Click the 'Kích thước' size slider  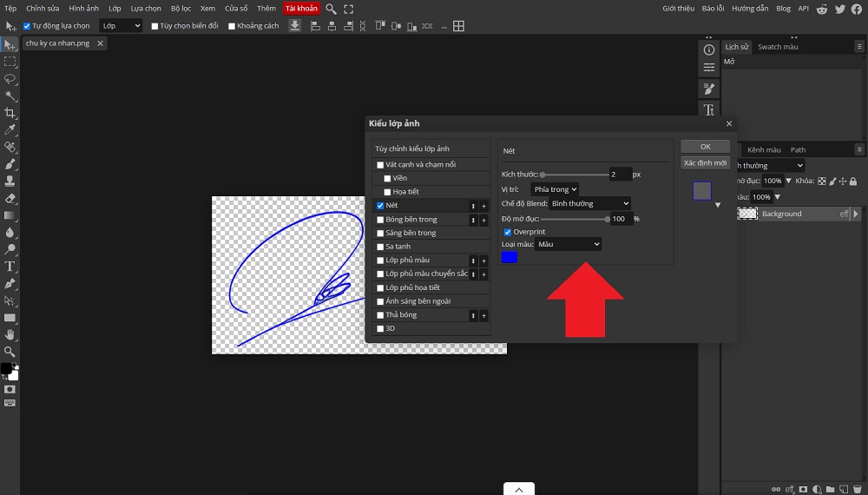pos(575,175)
